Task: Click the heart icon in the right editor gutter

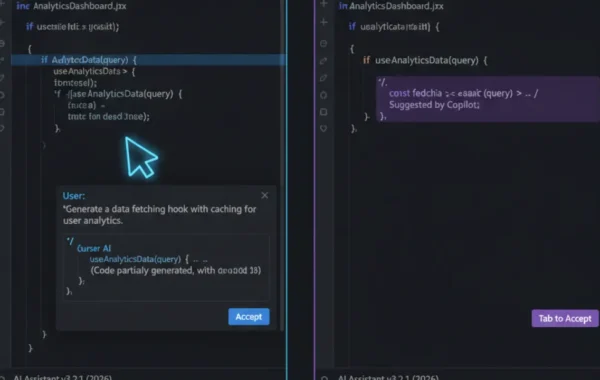Action: 324,129
